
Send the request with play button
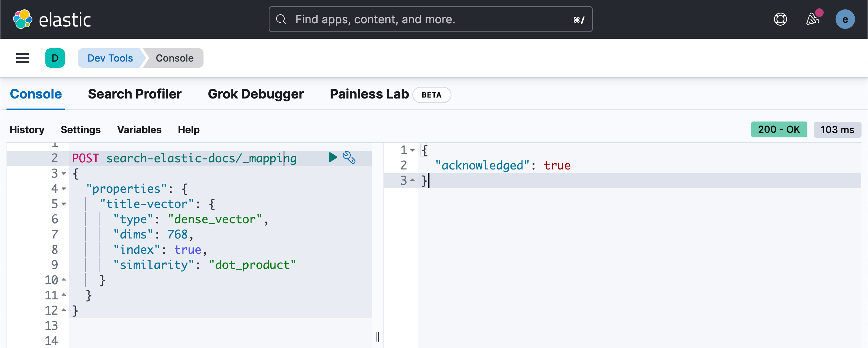332,157
